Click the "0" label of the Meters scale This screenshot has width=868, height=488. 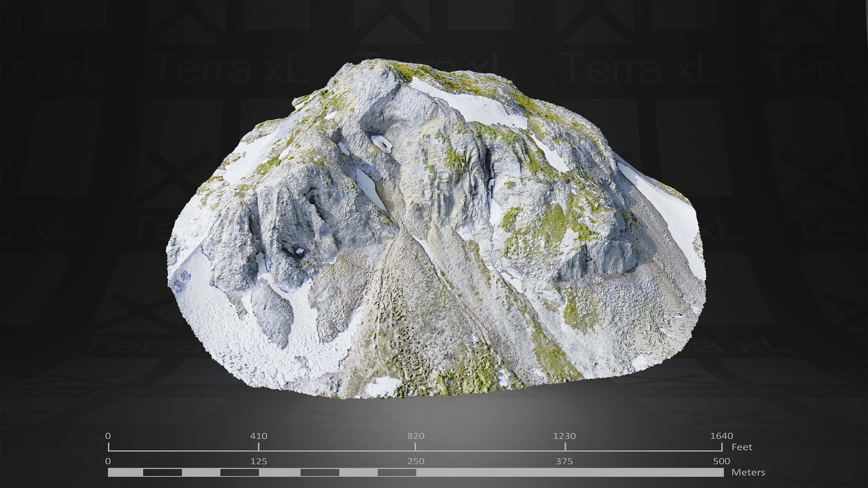(108, 462)
